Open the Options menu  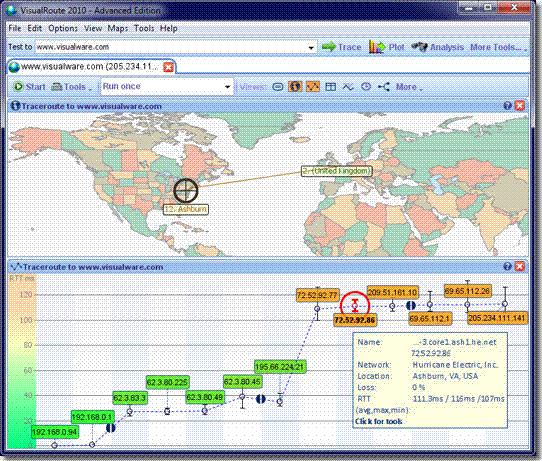tap(63, 28)
